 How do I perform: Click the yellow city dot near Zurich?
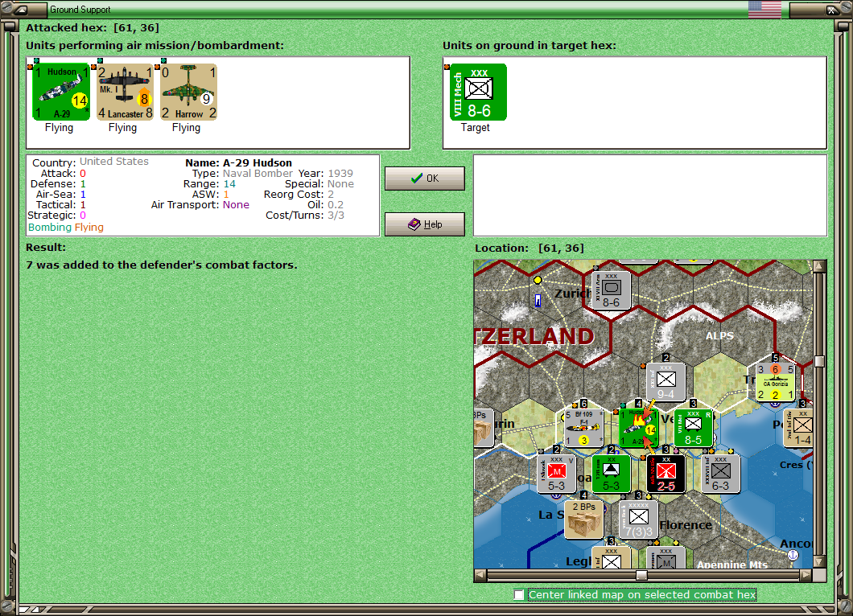538,280
